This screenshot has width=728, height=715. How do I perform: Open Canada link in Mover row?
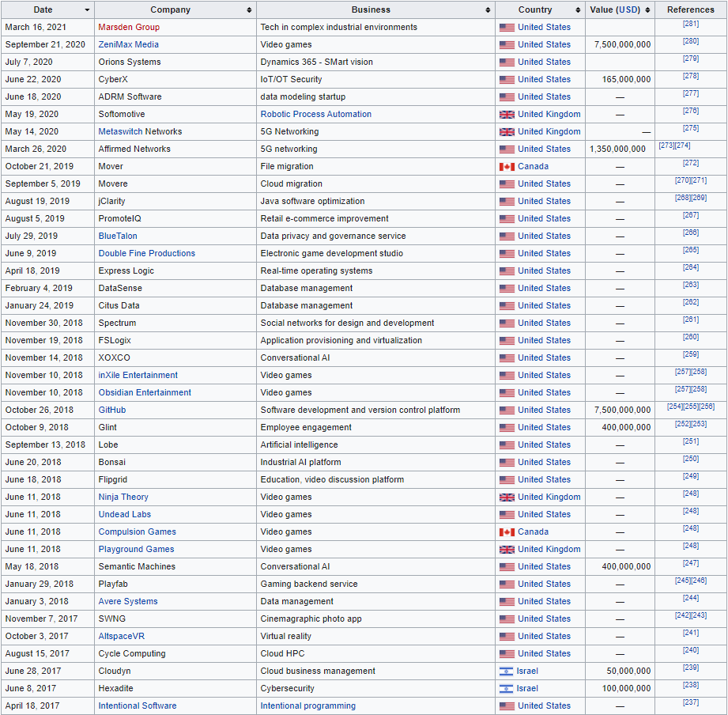click(533, 166)
